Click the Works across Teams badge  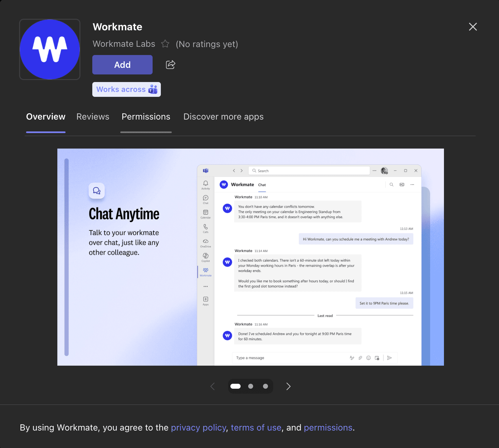127,89
